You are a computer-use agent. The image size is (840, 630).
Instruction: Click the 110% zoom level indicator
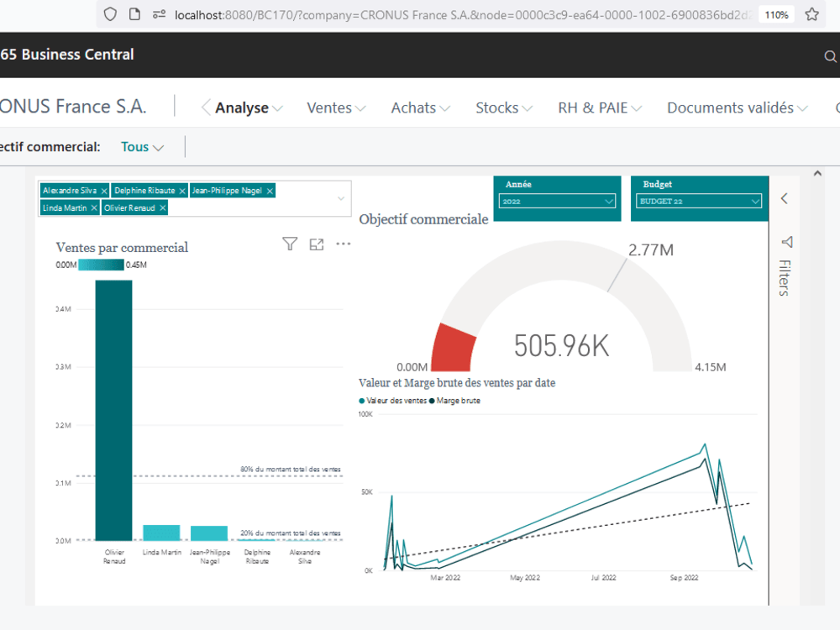click(776, 15)
